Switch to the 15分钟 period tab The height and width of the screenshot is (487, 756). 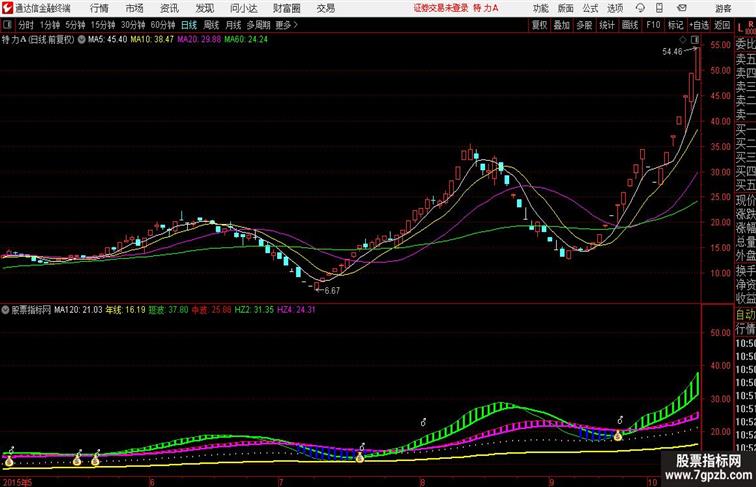[x=103, y=25]
